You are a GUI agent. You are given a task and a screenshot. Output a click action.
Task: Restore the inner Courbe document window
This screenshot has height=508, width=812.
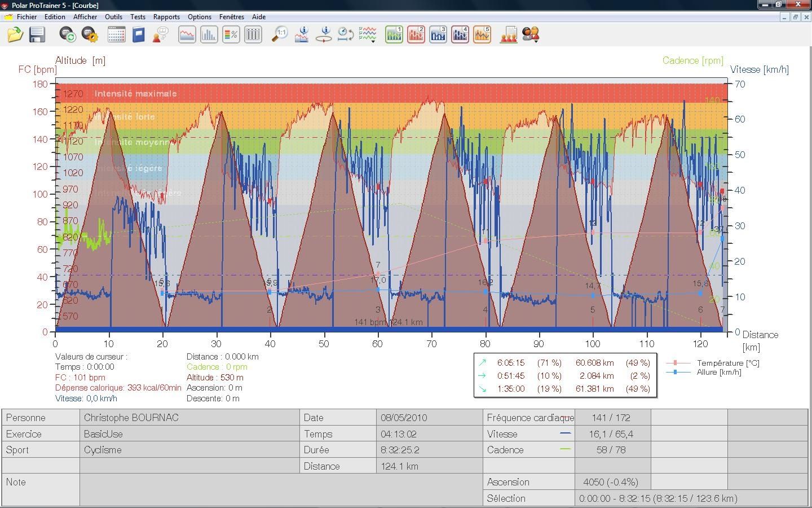pyautogui.click(x=795, y=17)
